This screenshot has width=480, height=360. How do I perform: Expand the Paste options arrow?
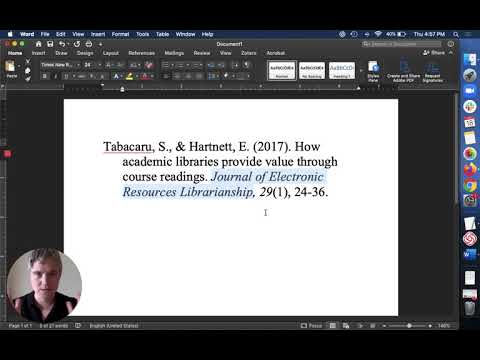coord(19,66)
